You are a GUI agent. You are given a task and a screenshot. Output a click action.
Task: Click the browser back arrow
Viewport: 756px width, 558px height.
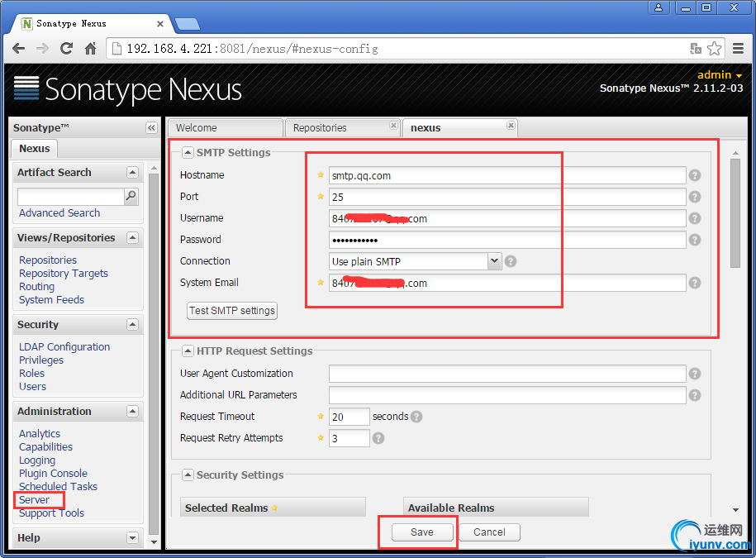pyautogui.click(x=19, y=49)
